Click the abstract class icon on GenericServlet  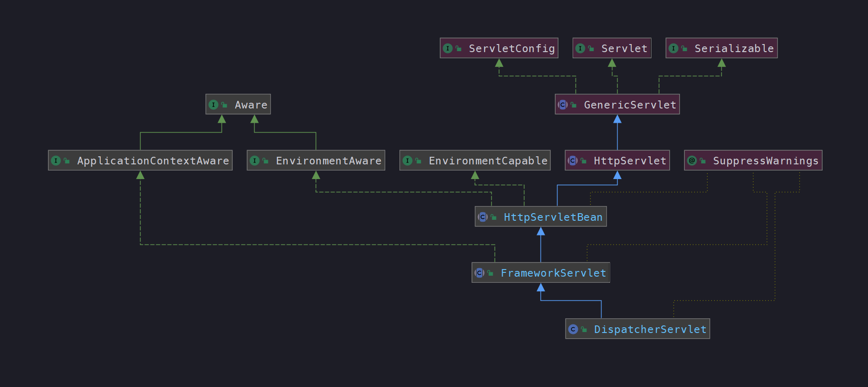click(x=563, y=105)
